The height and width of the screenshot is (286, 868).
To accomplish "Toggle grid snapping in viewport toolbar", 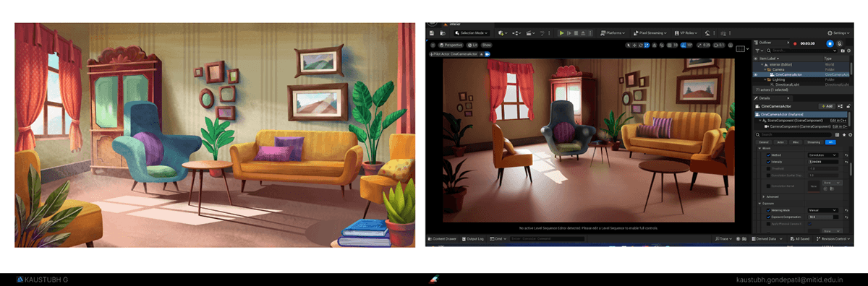I will pyautogui.click(x=669, y=45).
